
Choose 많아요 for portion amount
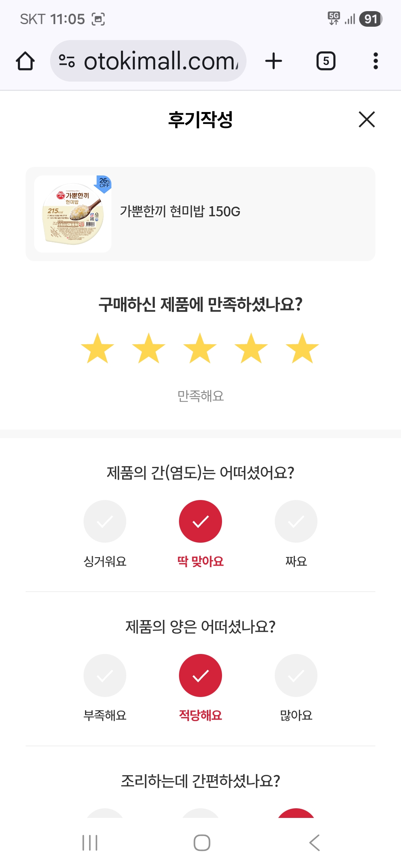[x=296, y=675]
